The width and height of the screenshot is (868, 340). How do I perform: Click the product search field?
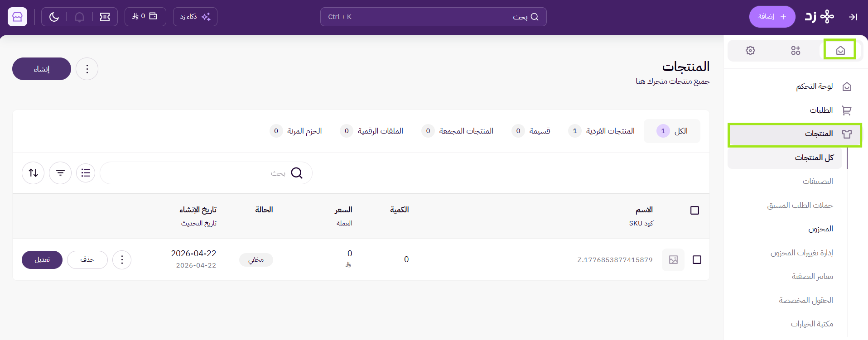206,173
